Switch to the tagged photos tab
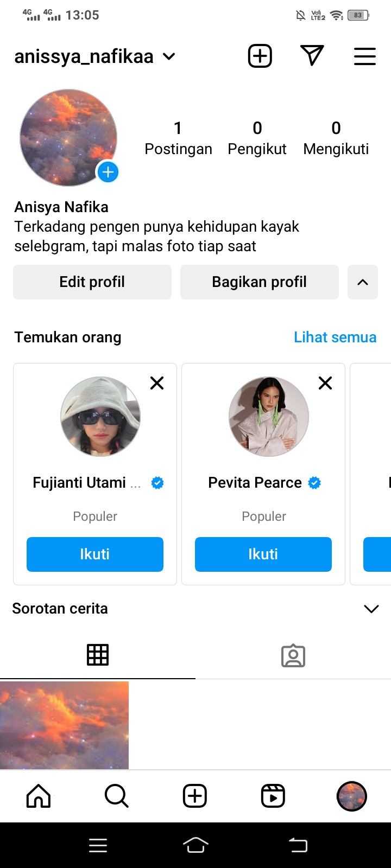Screen dimensions: 391x868 point(293,655)
